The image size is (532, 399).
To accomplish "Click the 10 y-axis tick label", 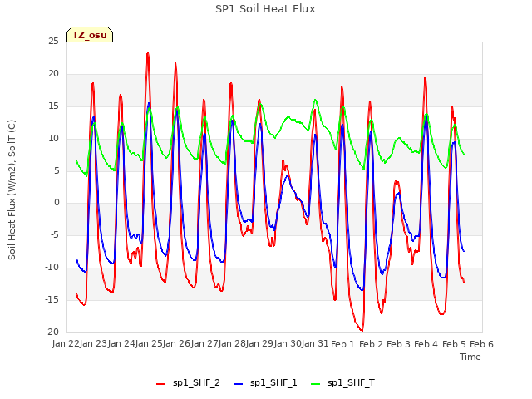I will [x=53, y=139].
